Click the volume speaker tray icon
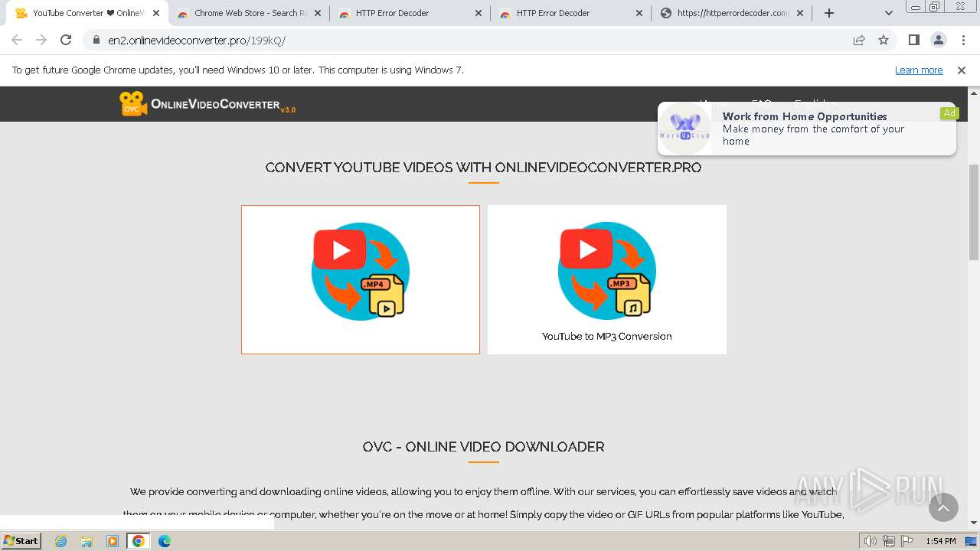The height and width of the screenshot is (551, 980). click(x=871, y=541)
